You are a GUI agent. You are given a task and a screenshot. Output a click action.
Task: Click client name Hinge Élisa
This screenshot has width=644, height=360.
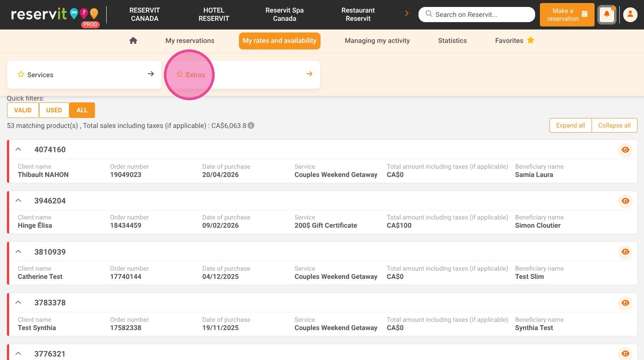pyautogui.click(x=35, y=226)
